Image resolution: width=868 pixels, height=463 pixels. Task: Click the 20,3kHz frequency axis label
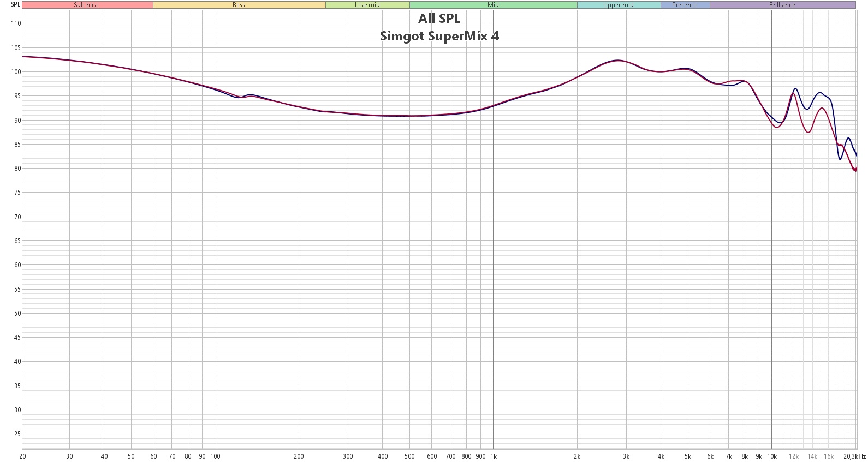(x=854, y=456)
